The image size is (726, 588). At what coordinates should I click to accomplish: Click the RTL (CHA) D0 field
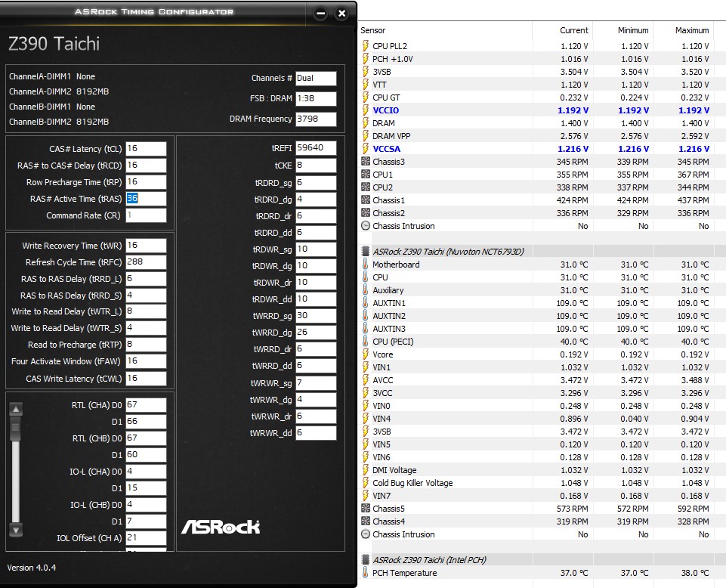click(146, 405)
